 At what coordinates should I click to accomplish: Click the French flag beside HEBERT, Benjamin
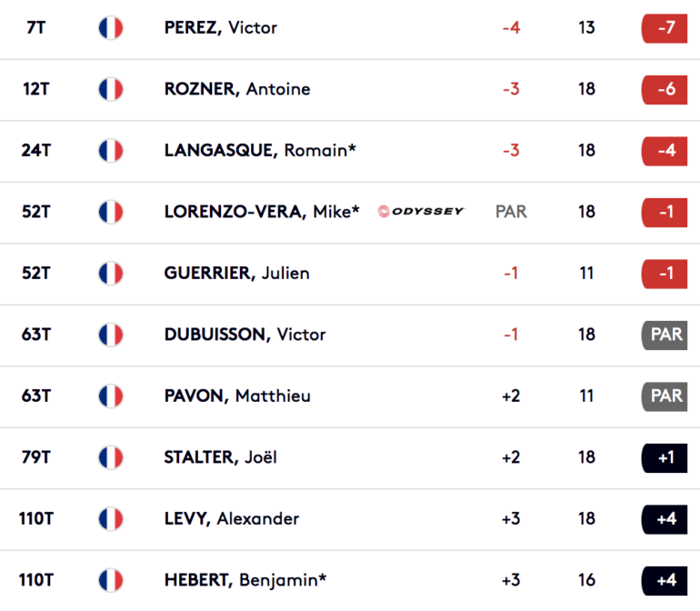click(111, 580)
